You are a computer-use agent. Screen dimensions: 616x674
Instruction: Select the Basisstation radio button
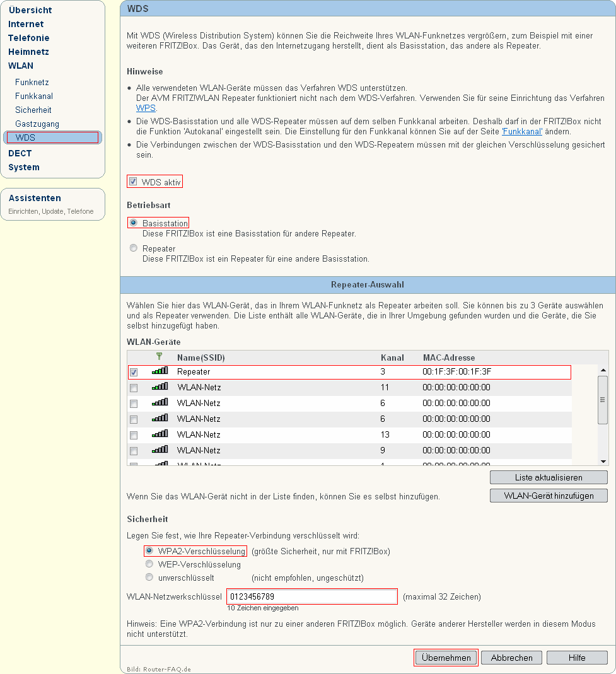pos(134,223)
